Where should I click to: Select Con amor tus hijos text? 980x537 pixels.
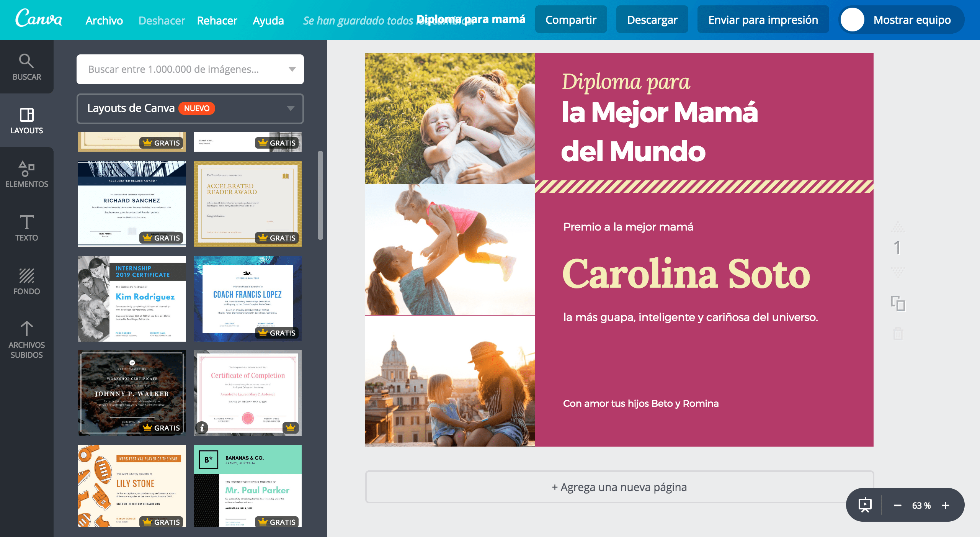coord(641,403)
